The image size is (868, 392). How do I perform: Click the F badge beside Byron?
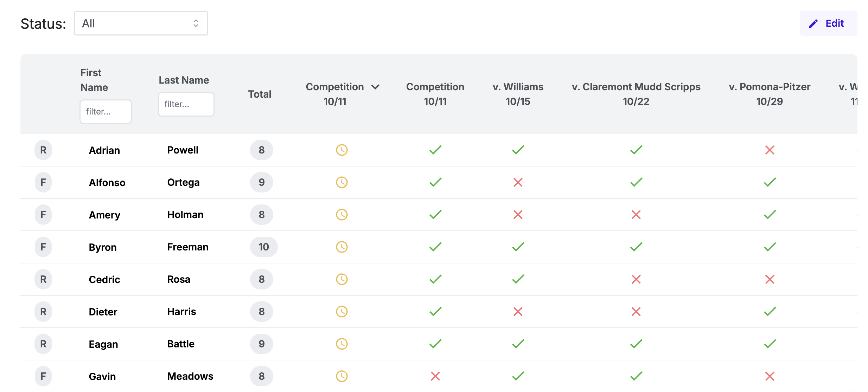(43, 247)
